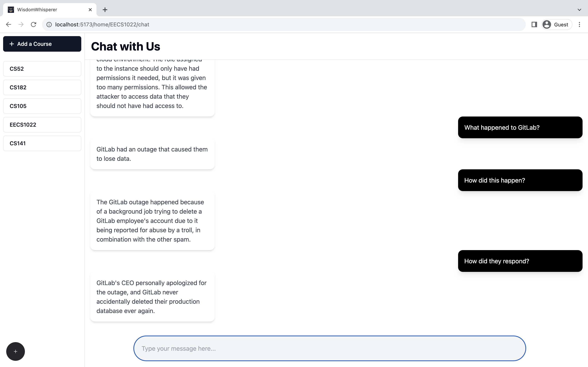Toggle the browser side panel icon

534,24
